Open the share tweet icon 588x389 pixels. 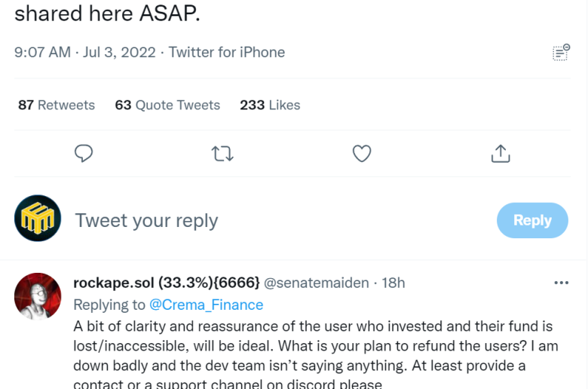click(x=501, y=154)
